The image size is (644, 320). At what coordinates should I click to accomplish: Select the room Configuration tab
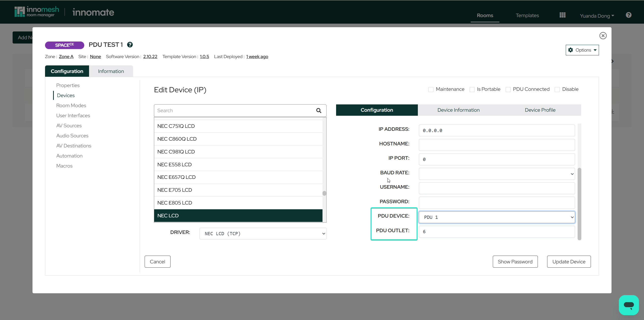[x=67, y=71]
